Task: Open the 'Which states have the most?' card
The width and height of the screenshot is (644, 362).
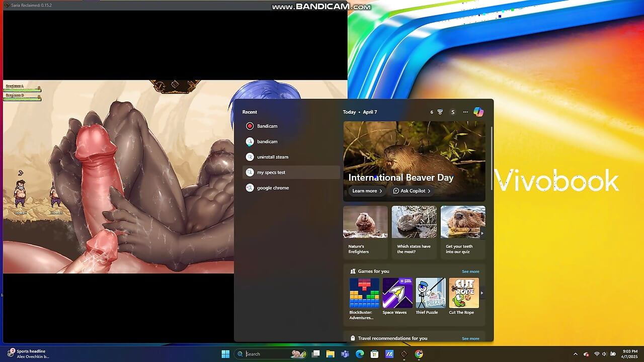Action: pyautogui.click(x=414, y=232)
